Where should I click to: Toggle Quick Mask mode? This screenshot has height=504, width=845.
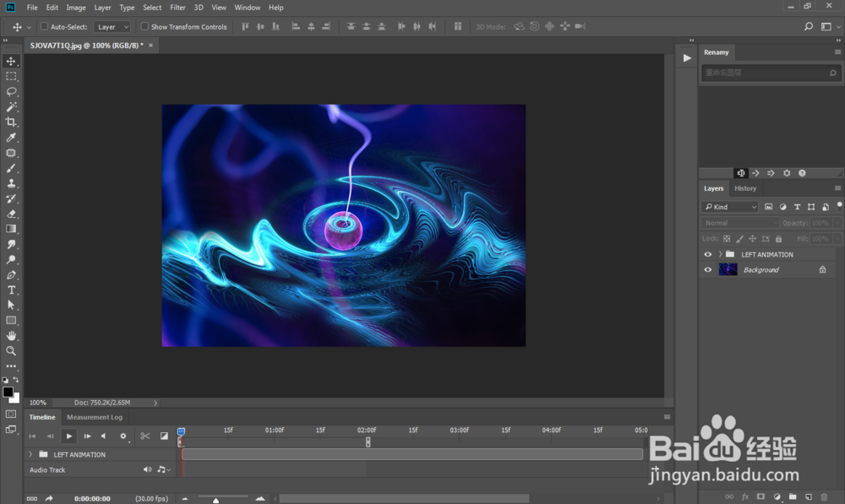(x=11, y=414)
